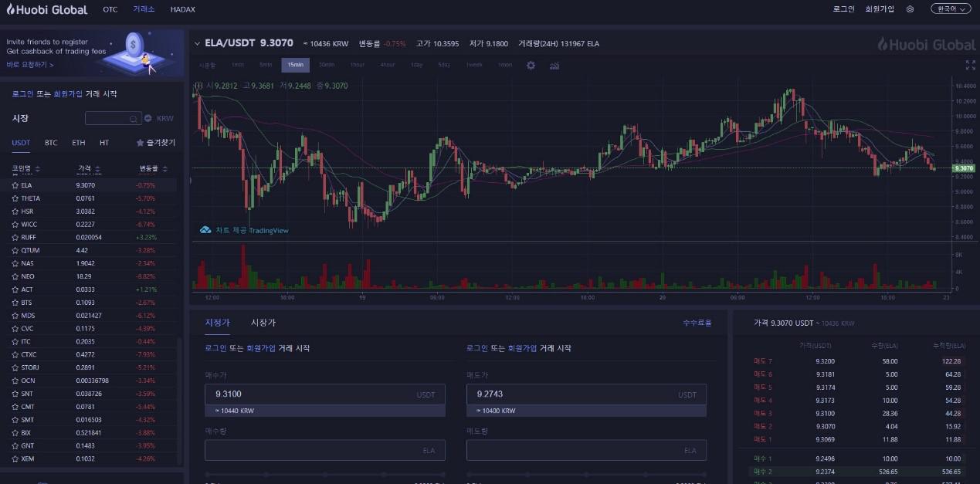Click the 매수가 price field 9.3100

[325, 394]
